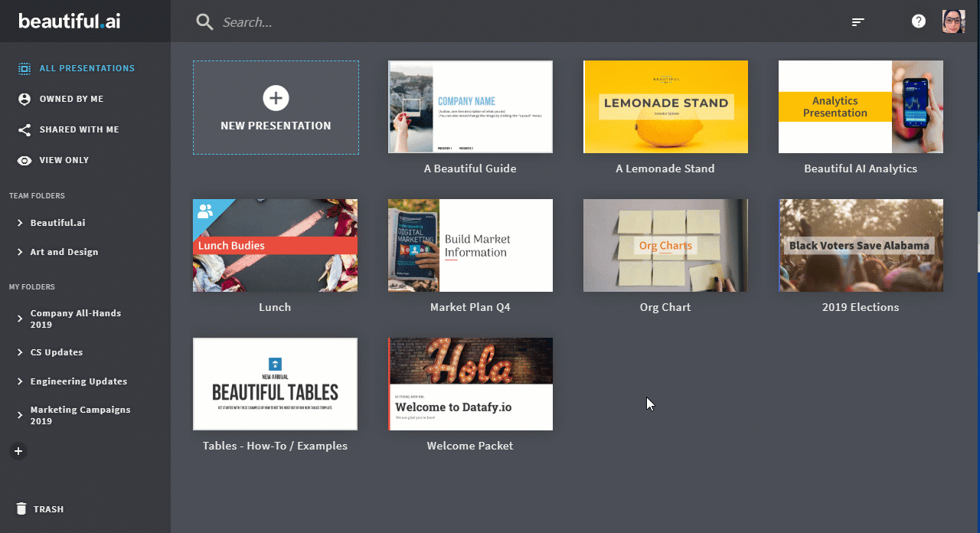Screen dimensions: 980x533
Task: Open the help question mark icon
Action: 919,21
